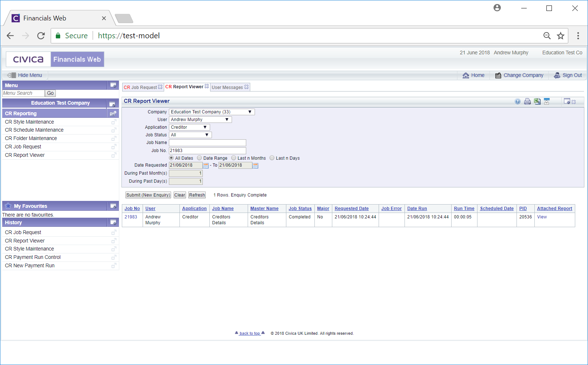Select the Date Range radio button

click(x=200, y=158)
